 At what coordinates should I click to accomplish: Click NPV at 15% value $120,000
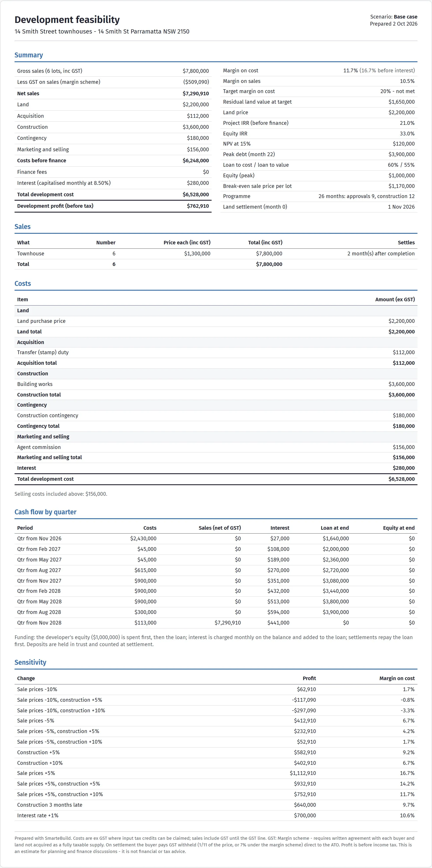(x=403, y=144)
